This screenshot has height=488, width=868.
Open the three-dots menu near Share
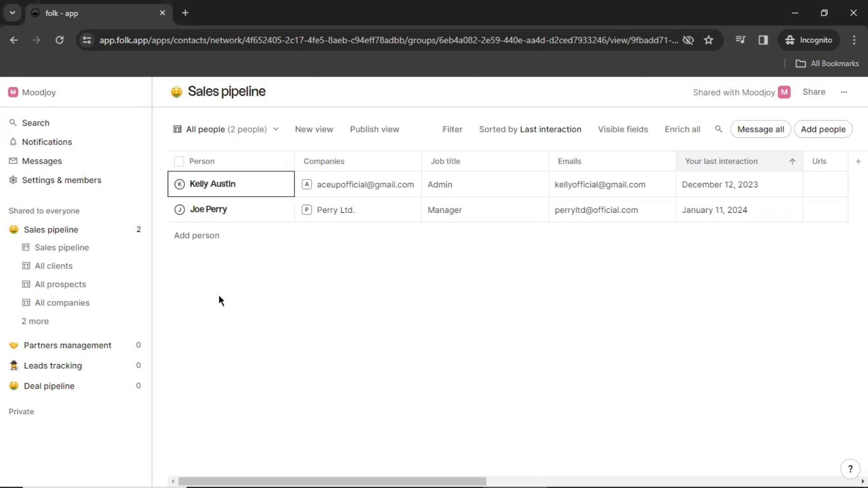point(844,92)
